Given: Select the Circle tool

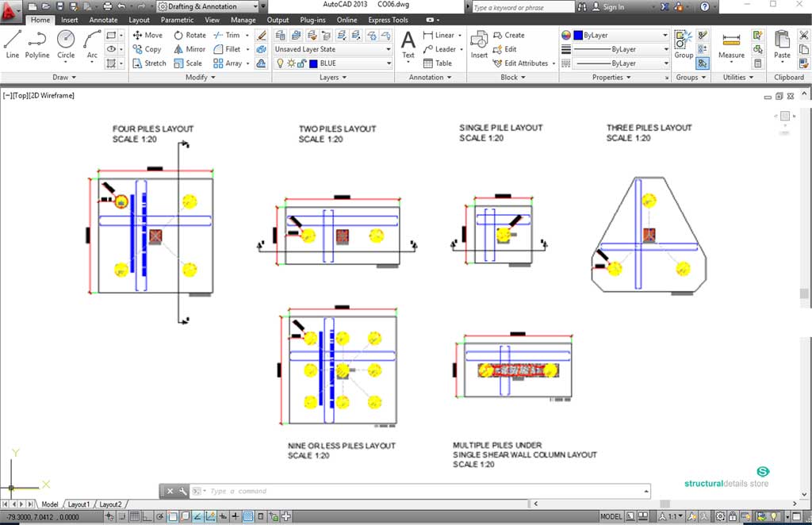Looking at the screenshot, I should [66, 43].
